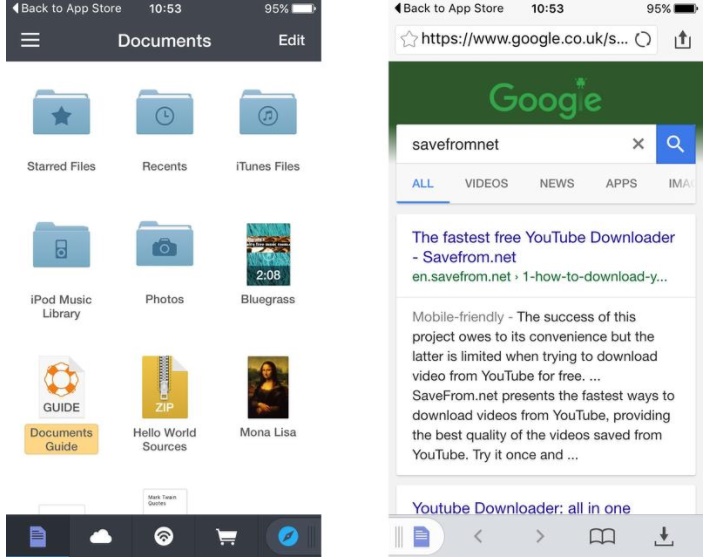Open the Youtube Downloader: all in one link
The image size is (709, 559).
click(x=521, y=507)
